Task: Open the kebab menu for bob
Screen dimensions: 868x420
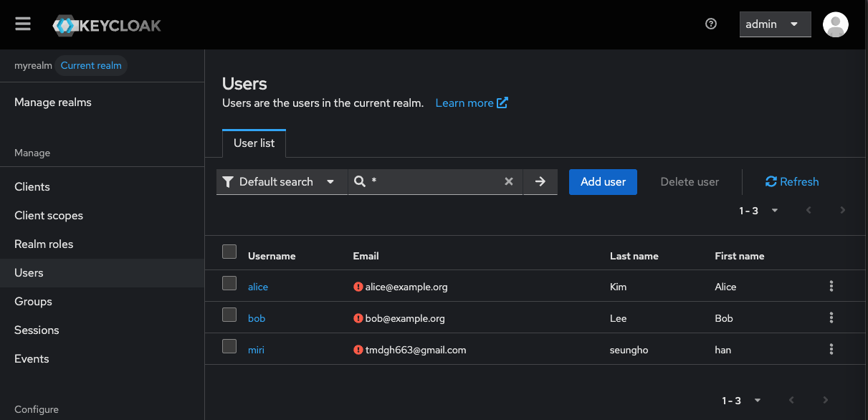Action: 831,318
